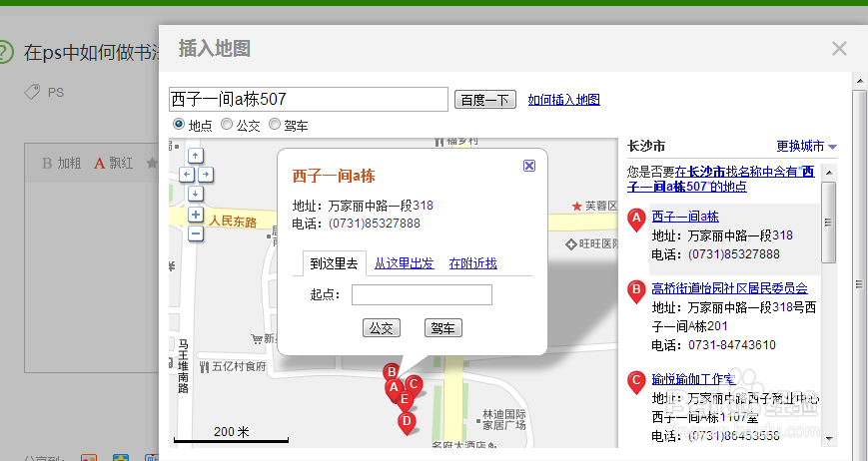
Task: Select the 公交 radio button
Action: click(x=227, y=124)
